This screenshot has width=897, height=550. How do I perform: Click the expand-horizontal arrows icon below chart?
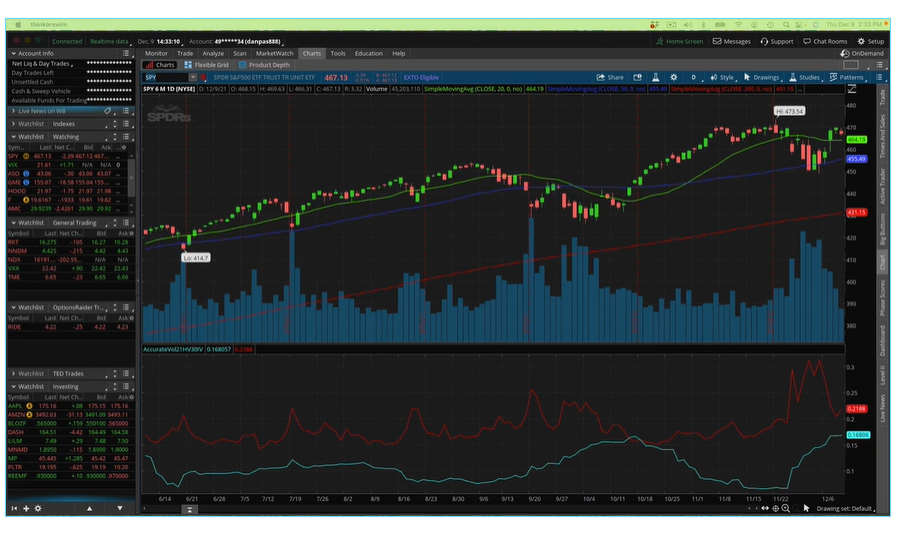765,508
